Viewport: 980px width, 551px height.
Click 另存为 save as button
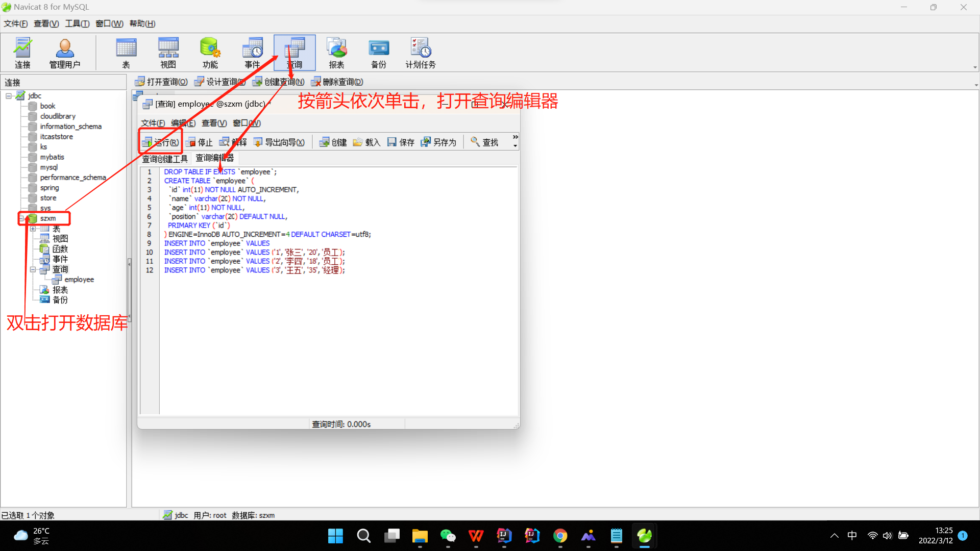[x=439, y=142]
